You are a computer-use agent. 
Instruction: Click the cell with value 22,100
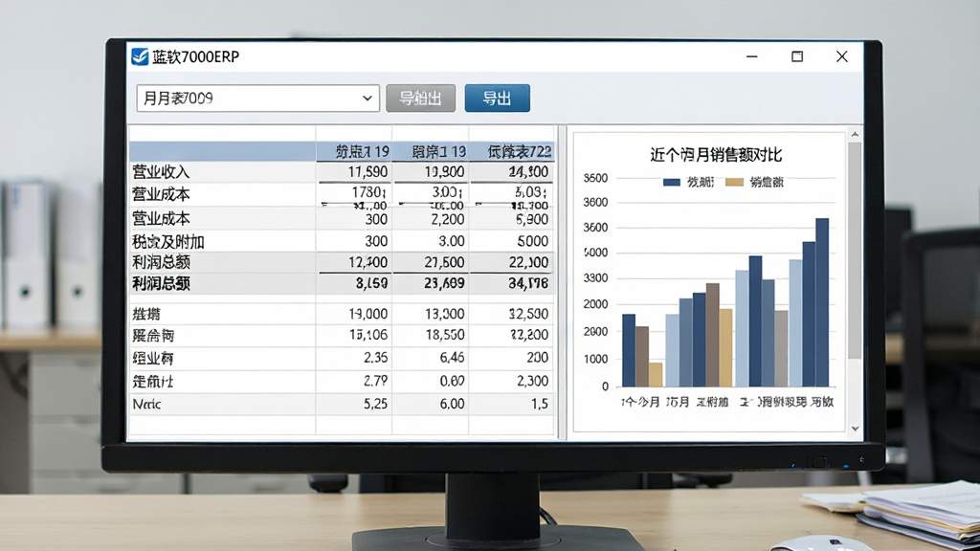(528, 262)
